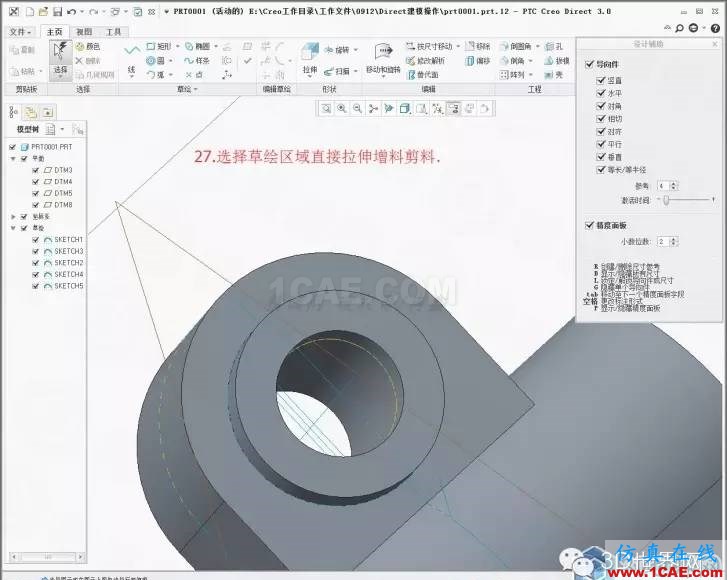Image resolution: width=727 pixels, height=580 pixels.
Task: Activate 移动和旋转 move and rotate tool
Action: click(383, 59)
